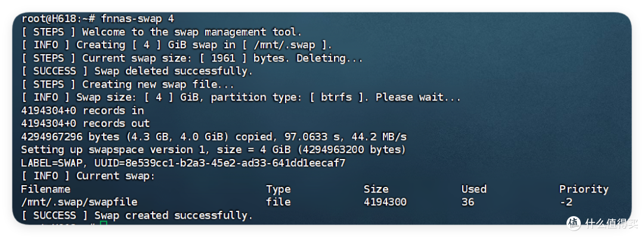The height and width of the screenshot is (237, 644).
Task: Click the /mnt/.swap/swapfile table entry
Action: (x=79, y=202)
